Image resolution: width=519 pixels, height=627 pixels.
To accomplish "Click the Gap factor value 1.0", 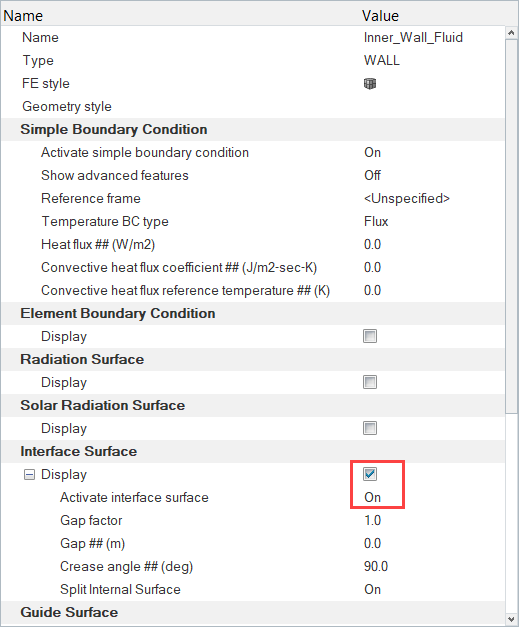I will (x=372, y=521).
